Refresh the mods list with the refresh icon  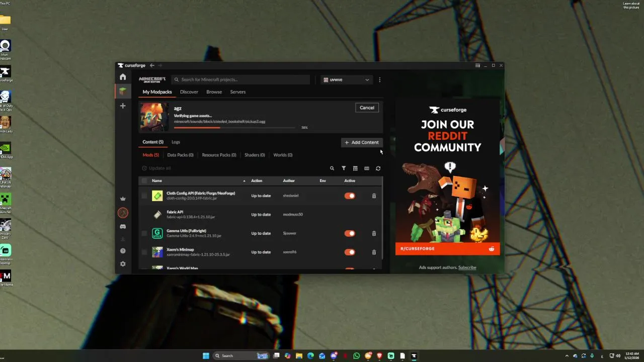click(378, 168)
